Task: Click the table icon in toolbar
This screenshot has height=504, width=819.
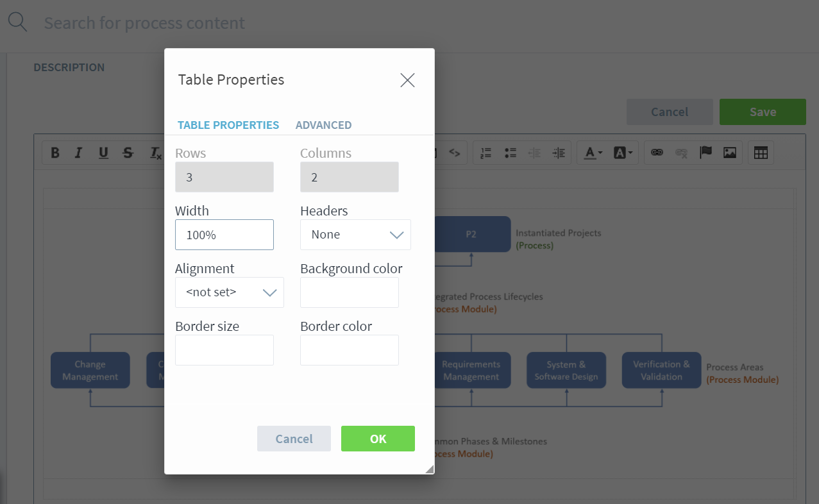Action: tap(761, 153)
